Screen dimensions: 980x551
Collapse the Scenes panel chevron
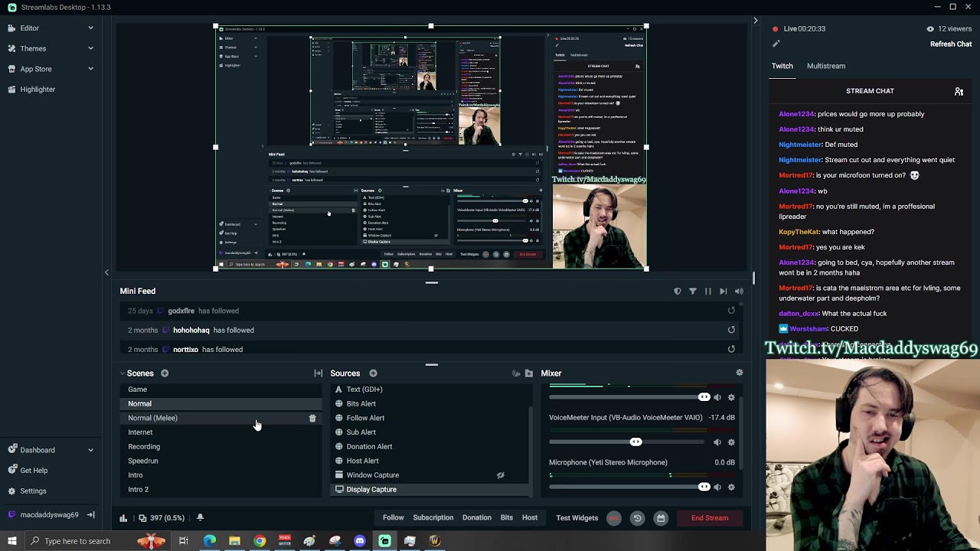pyautogui.click(x=122, y=373)
